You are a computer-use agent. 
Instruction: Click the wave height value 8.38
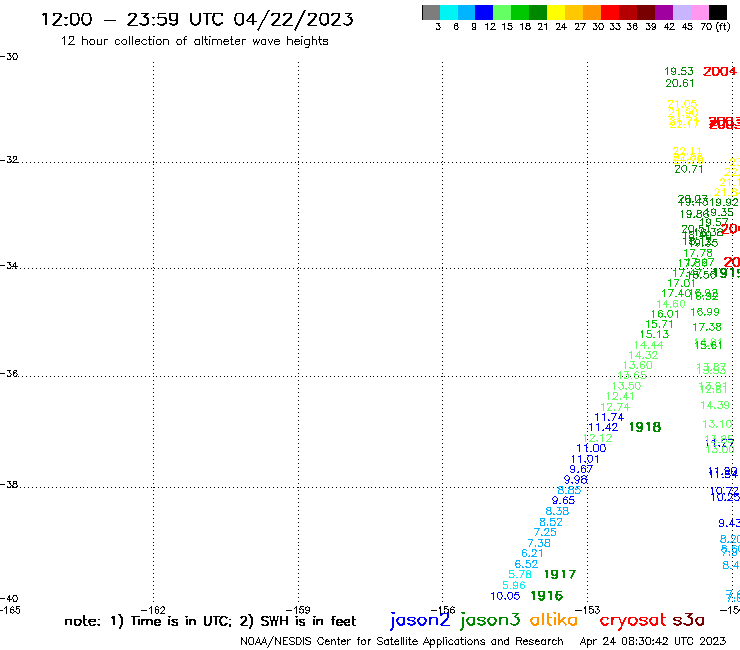[x=557, y=511]
